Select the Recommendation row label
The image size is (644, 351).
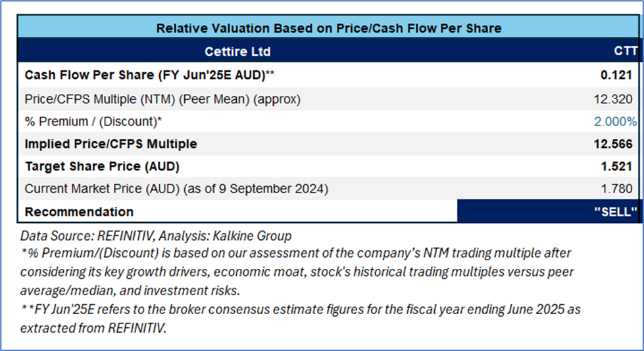pos(79,212)
